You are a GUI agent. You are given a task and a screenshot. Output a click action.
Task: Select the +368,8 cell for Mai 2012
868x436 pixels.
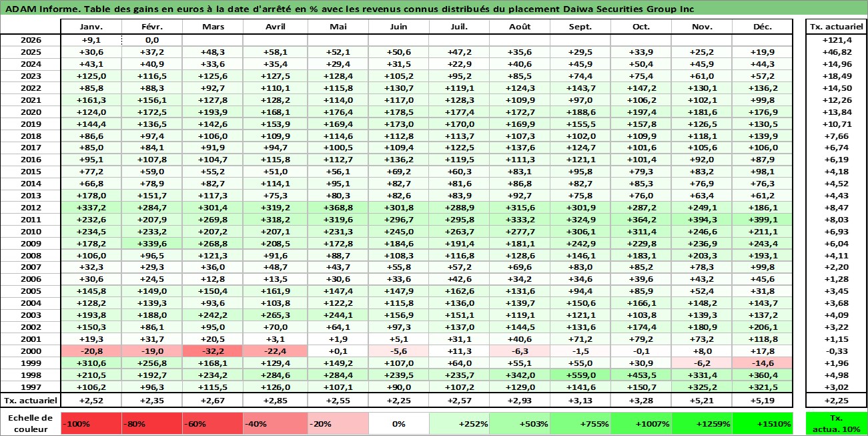338,208
